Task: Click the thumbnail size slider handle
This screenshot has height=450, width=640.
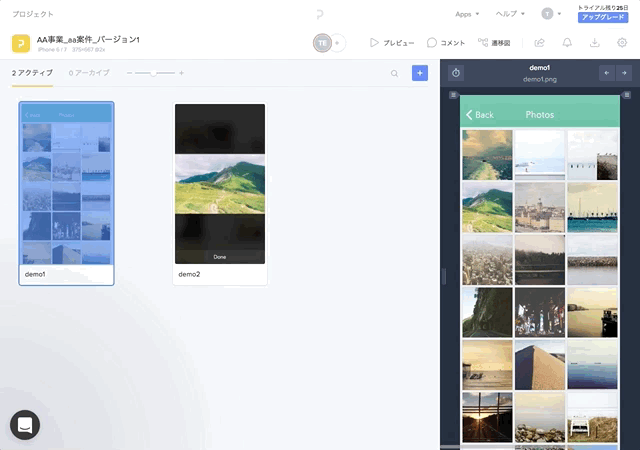Action: click(x=153, y=74)
